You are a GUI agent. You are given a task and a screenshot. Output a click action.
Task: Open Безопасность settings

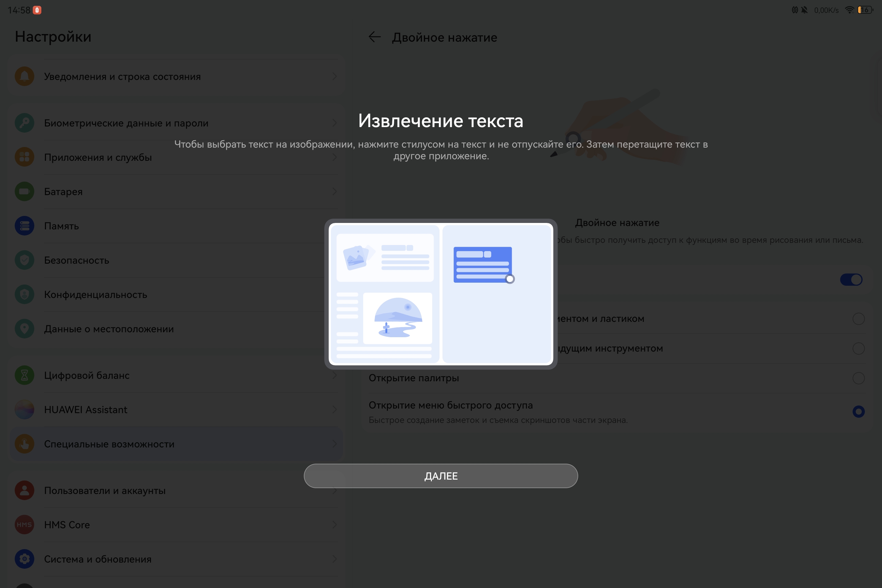coord(176,260)
